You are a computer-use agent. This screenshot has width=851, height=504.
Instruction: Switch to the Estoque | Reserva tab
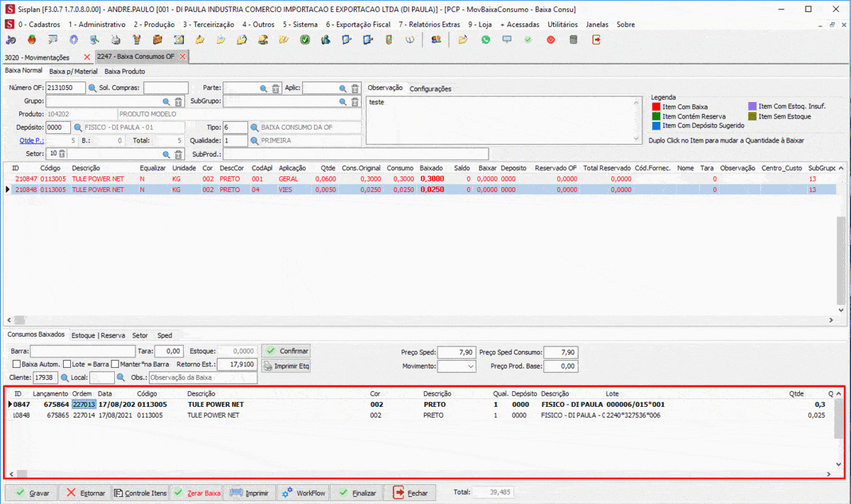(99, 335)
